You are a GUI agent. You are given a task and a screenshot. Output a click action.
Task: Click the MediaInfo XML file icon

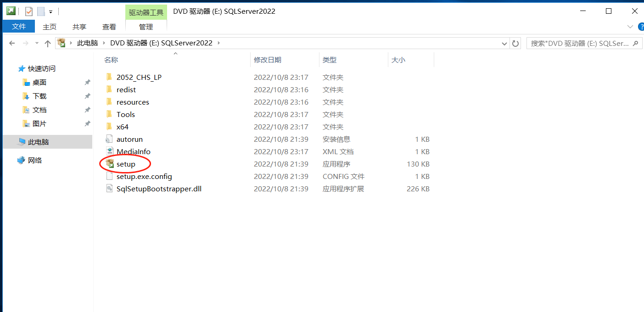tap(109, 151)
